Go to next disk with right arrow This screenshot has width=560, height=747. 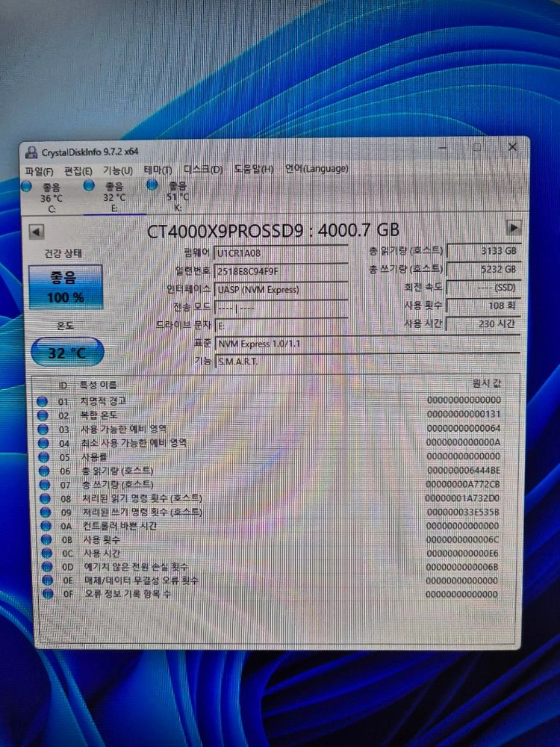click(513, 227)
